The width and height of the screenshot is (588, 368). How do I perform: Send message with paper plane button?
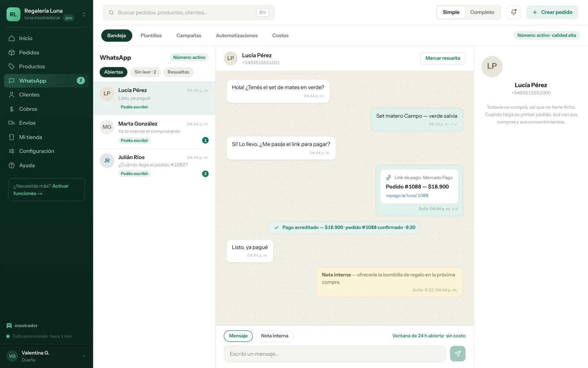[x=458, y=354]
